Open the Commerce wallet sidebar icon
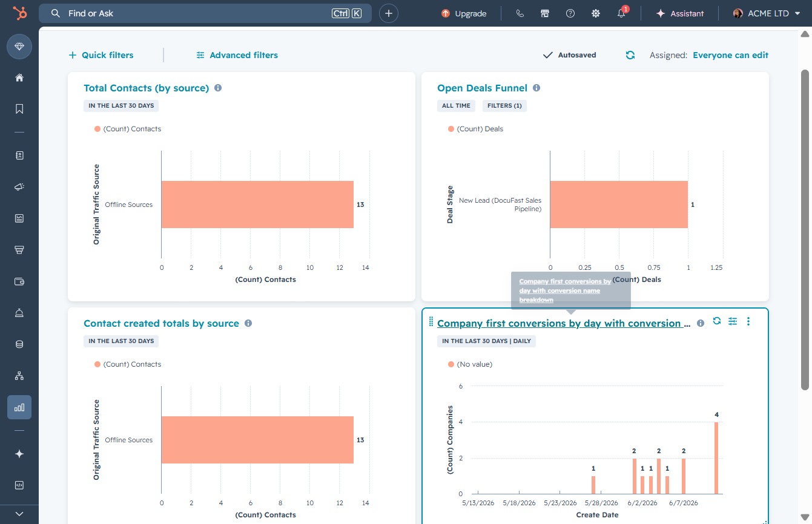Viewport: 812px width, 524px height. (19, 281)
